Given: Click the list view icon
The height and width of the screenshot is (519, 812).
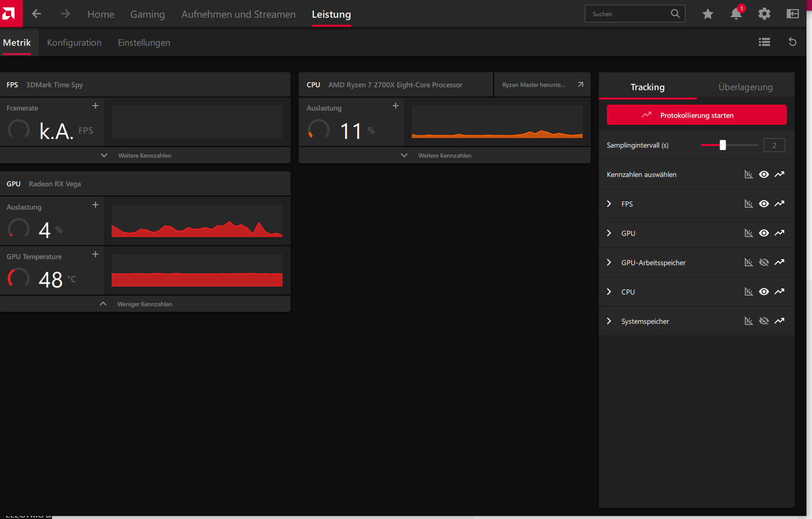Looking at the screenshot, I should coord(765,42).
